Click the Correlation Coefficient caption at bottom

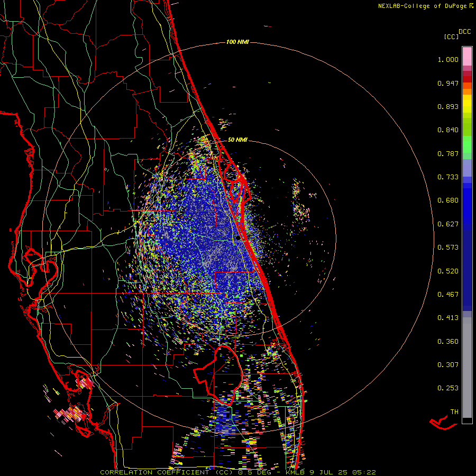pos(238,472)
